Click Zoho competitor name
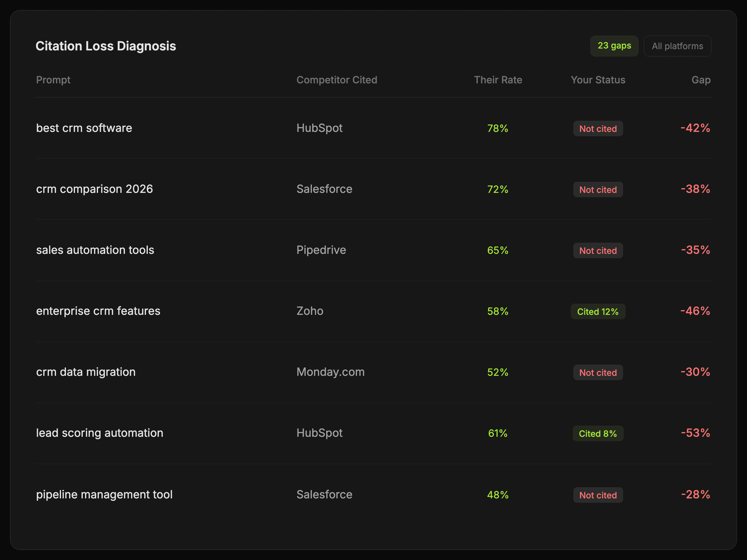The height and width of the screenshot is (560, 747). (310, 311)
